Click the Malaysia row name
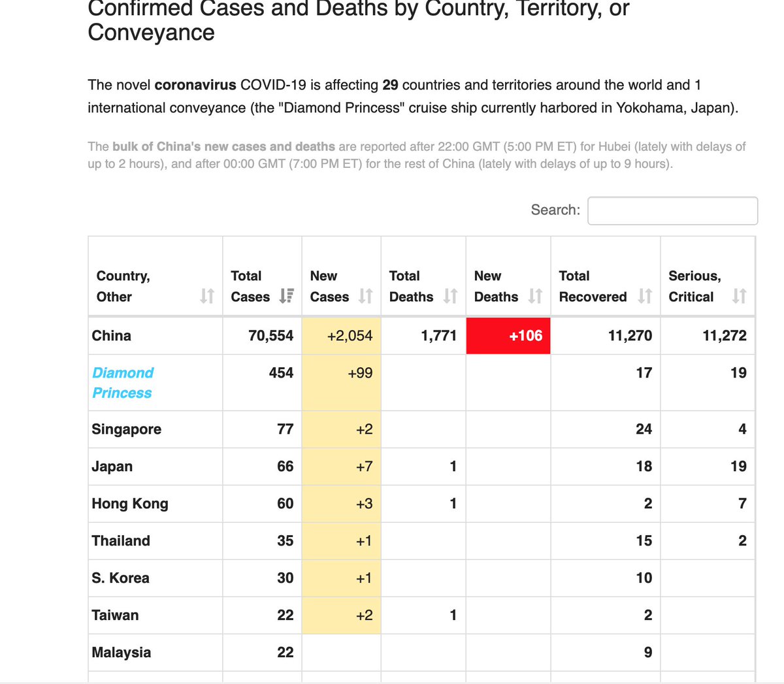 point(122,653)
